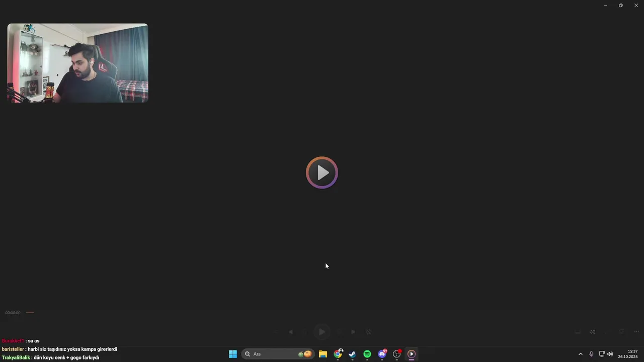This screenshot has width=644, height=362.
Task: Open the Windows Start menu
Action: coord(233,354)
